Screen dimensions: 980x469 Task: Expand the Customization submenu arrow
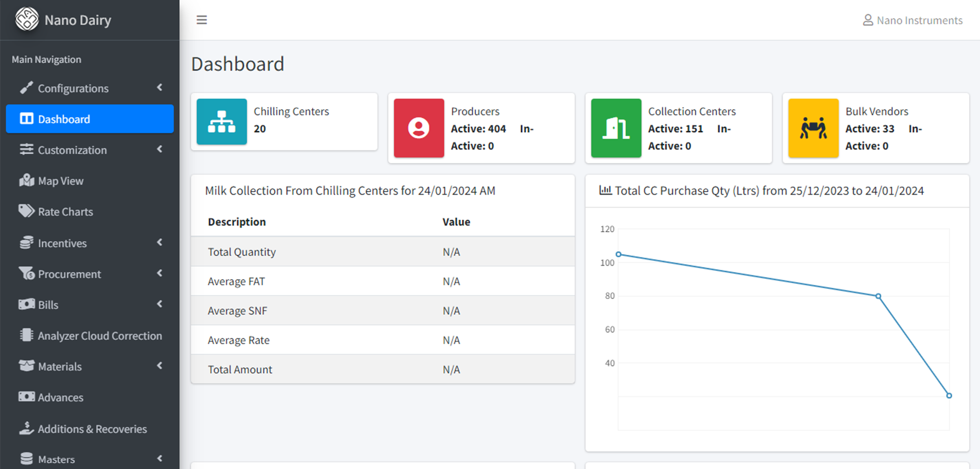pos(160,150)
